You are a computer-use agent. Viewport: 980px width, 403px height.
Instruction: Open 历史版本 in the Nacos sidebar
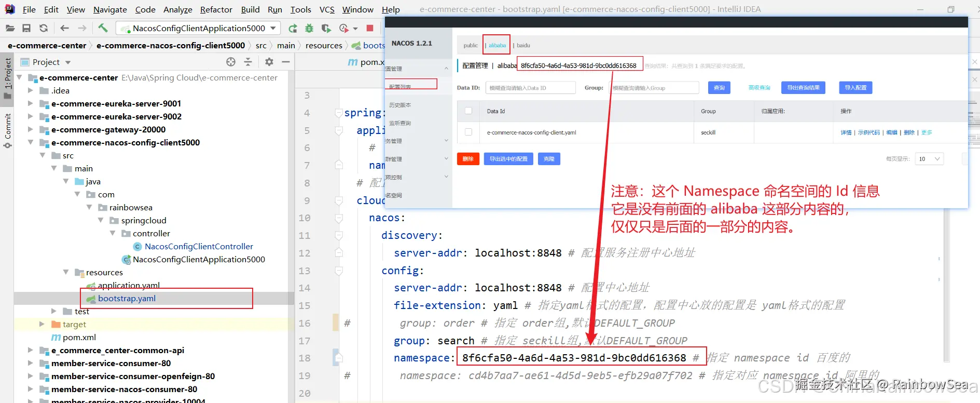click(x=400, y=105)
